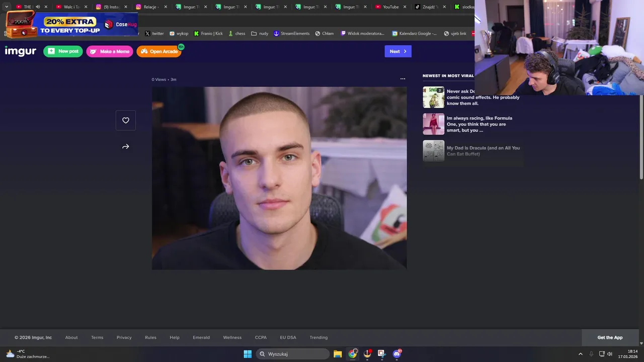Open the EU DSA footer link

[x=288, y=337]
